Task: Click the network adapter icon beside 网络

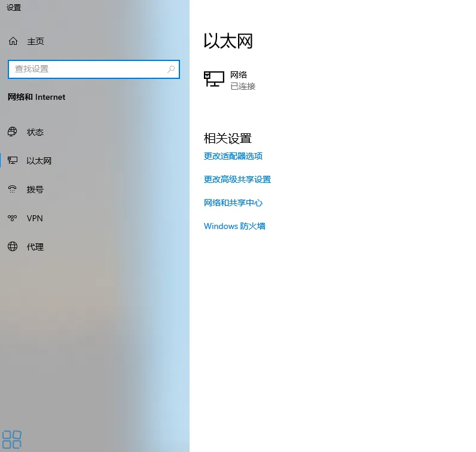Action: 214,79
